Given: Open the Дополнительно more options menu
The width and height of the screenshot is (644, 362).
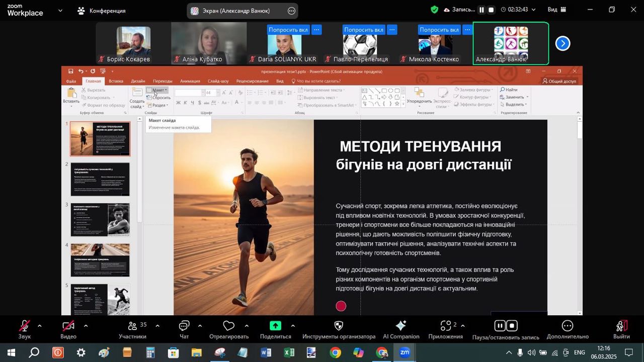Looking at the screenshot, I should pos(567,326).
